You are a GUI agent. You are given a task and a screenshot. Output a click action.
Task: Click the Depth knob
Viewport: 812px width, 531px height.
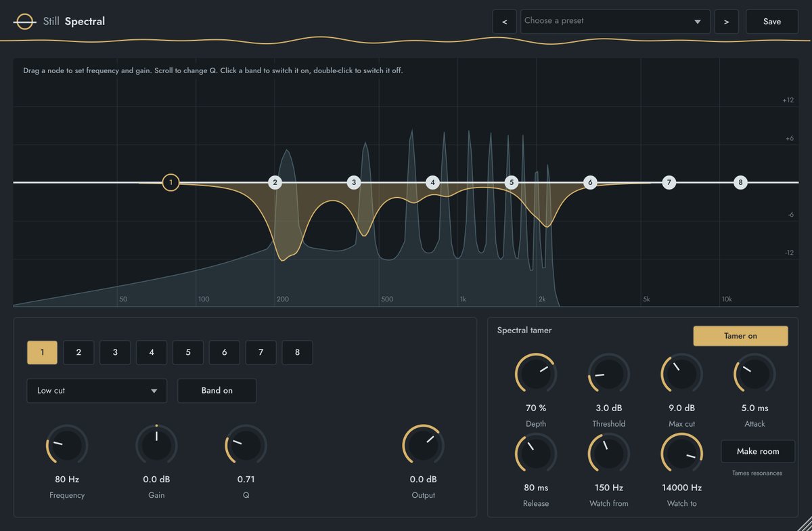[x=536, y=374]
